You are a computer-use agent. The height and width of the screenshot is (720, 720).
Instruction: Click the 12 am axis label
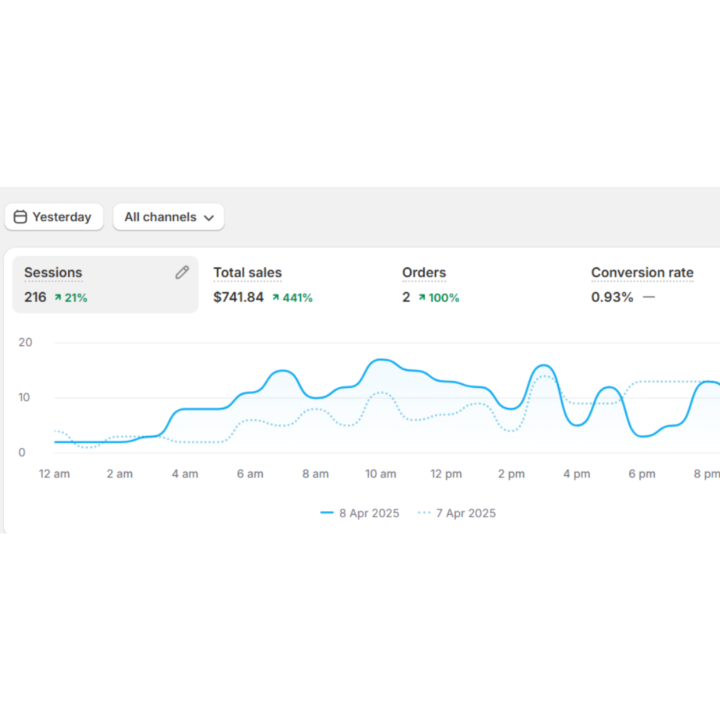coord(54,474)
